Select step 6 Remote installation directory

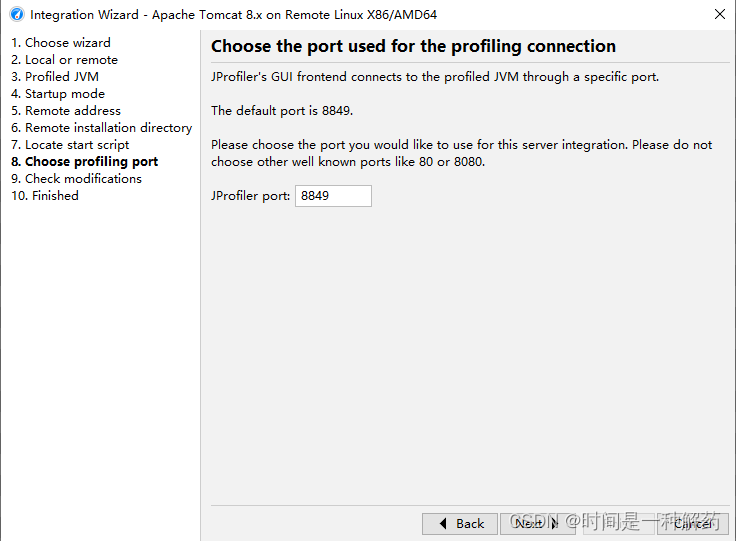click(x=101, y=128)
